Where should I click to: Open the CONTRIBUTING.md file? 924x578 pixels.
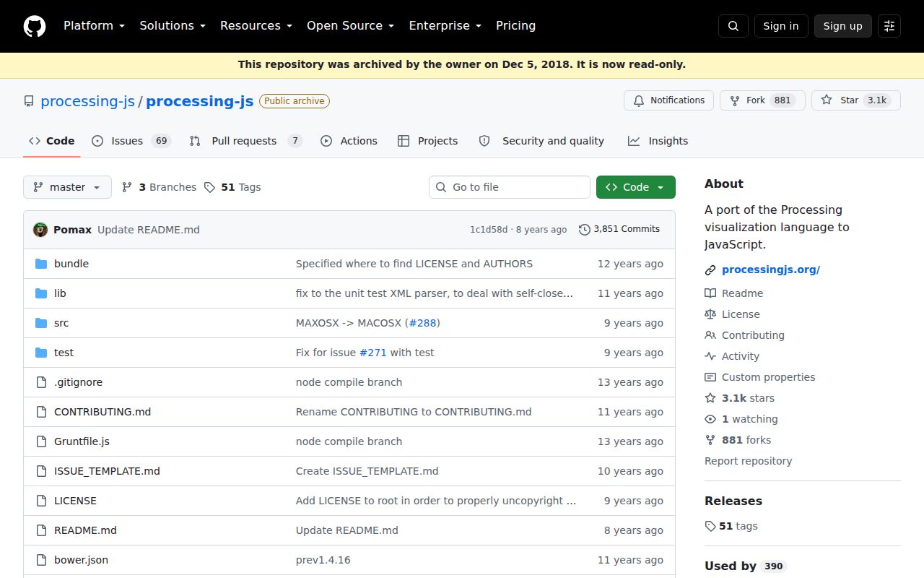[x=103, y=412]
